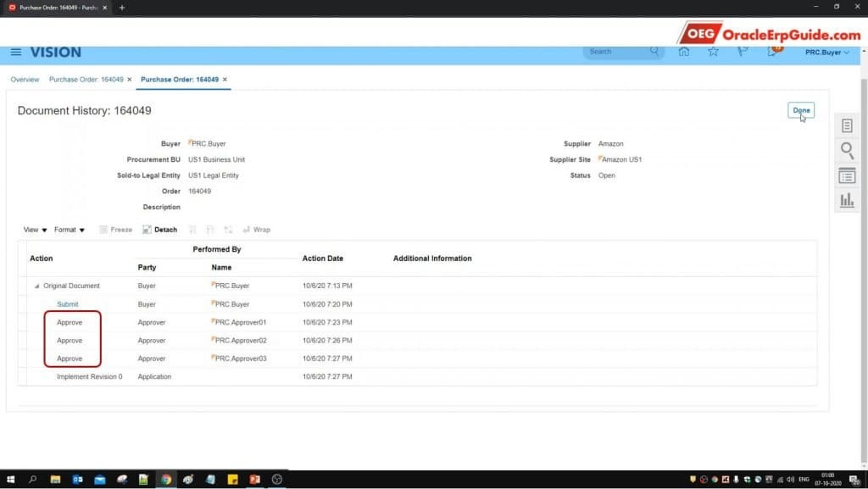Open Notifications via the bell icon

tap(772, 52)
